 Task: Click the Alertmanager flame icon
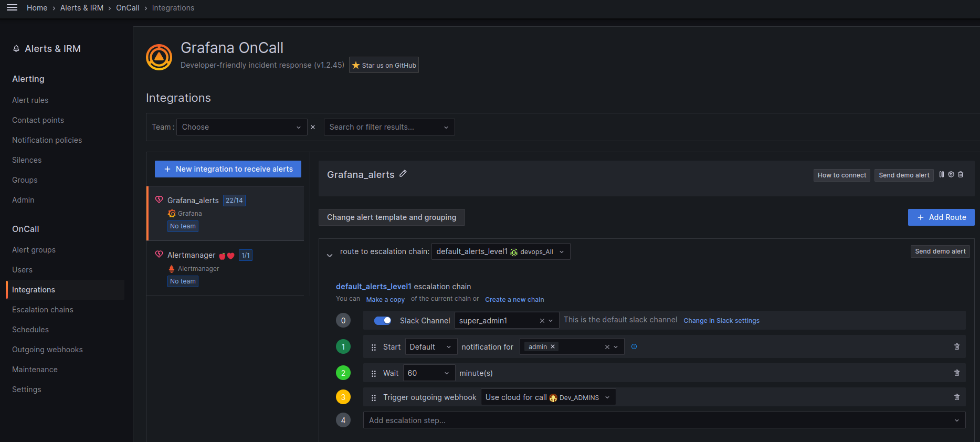(x=172, y=269)
